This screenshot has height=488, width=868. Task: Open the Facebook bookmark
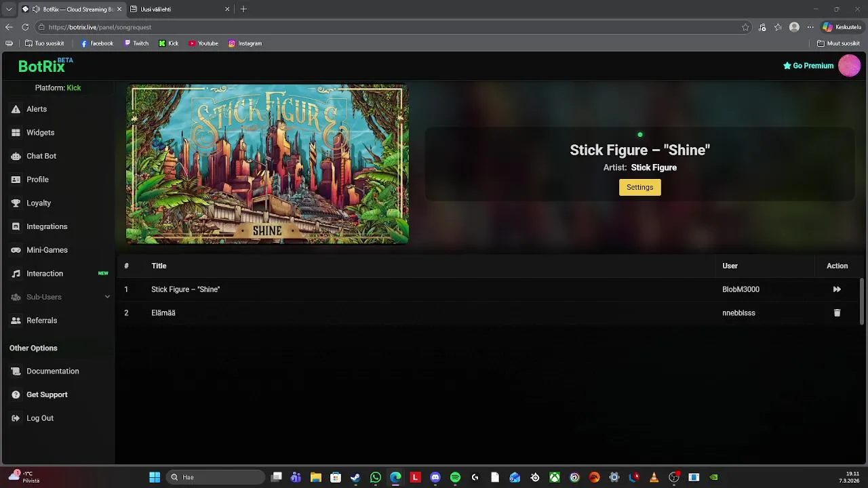click(x=97, y=43)
